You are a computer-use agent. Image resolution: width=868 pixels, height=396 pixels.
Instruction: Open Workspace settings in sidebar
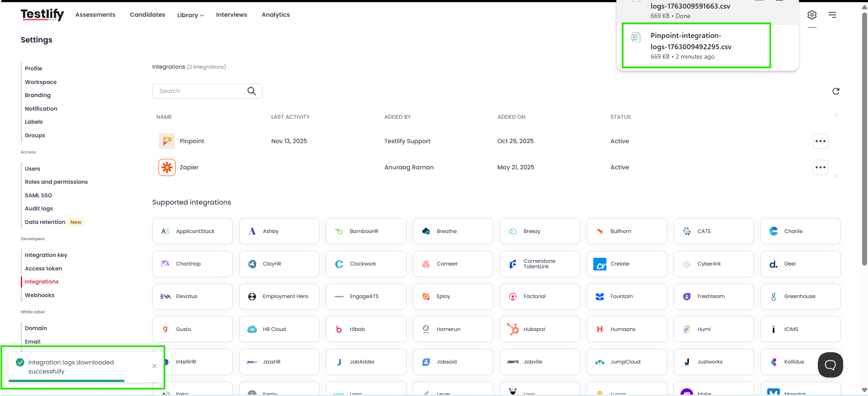tap(41, 82)
